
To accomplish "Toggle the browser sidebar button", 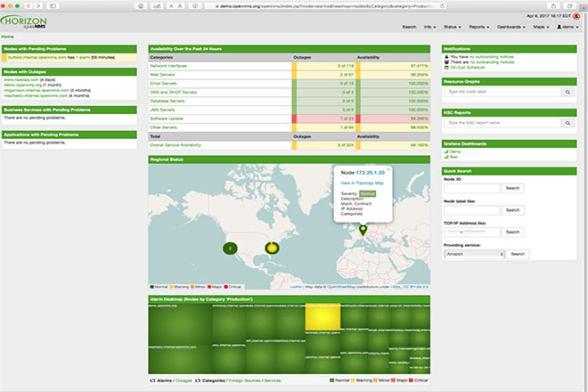I will (53, 6).
